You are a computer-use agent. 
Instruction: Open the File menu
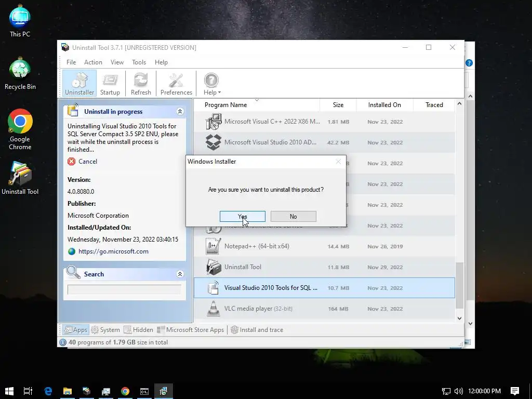click(x=71, y=62)
